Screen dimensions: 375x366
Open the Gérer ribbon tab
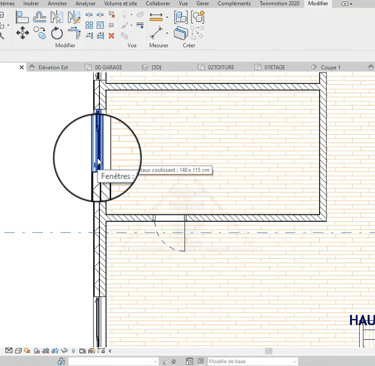coord(203,3)
